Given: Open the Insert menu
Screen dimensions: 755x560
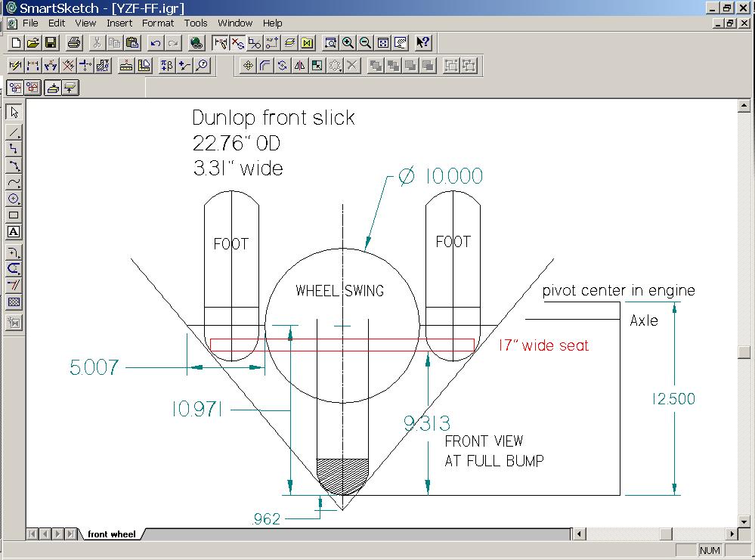Looking at the screenshot, I should (x=119, y=23).
